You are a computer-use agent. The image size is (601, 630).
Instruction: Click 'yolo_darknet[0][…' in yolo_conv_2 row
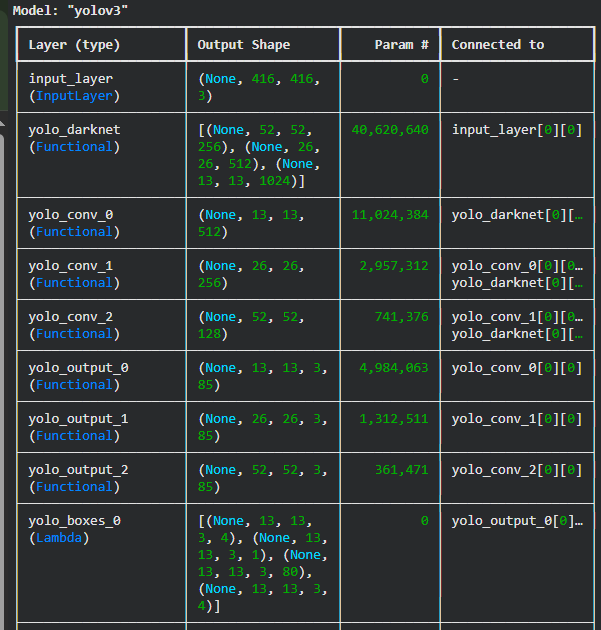[517, 333]
